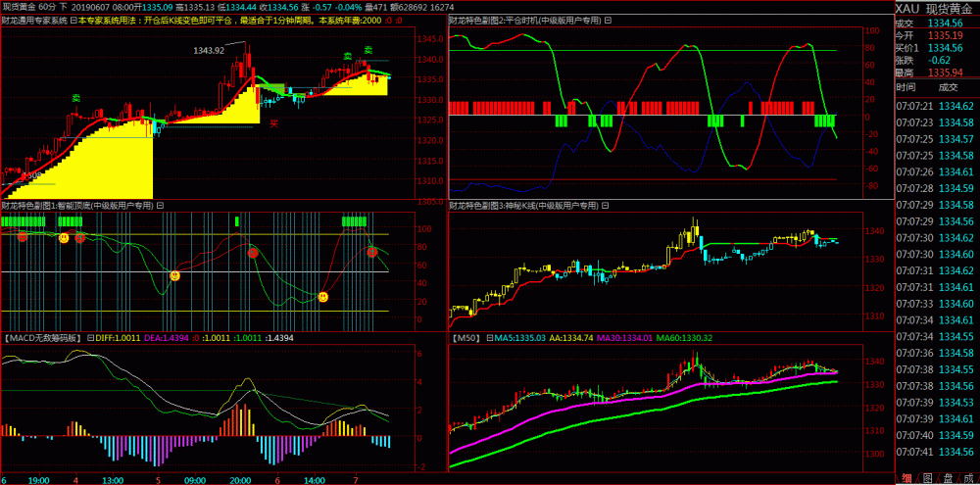Screen dimensions: 980x485
Task: Click the 买价1 quote row
Action: point(938,47)
